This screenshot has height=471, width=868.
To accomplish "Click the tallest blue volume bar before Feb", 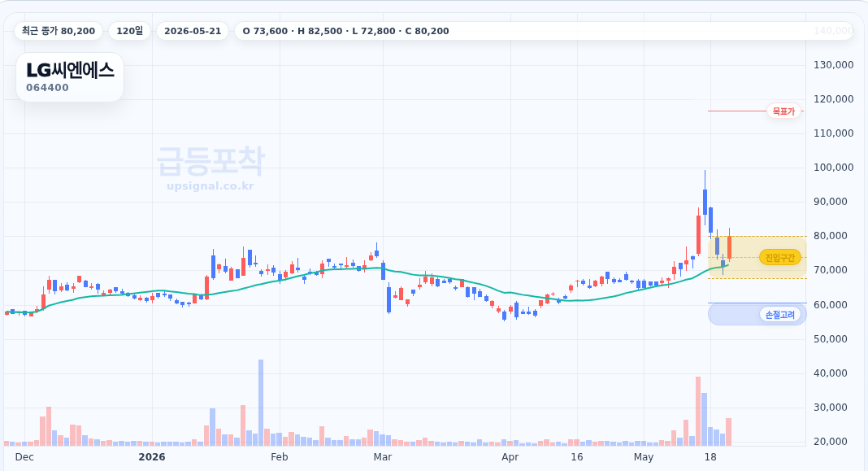I will tap(261, 403).
